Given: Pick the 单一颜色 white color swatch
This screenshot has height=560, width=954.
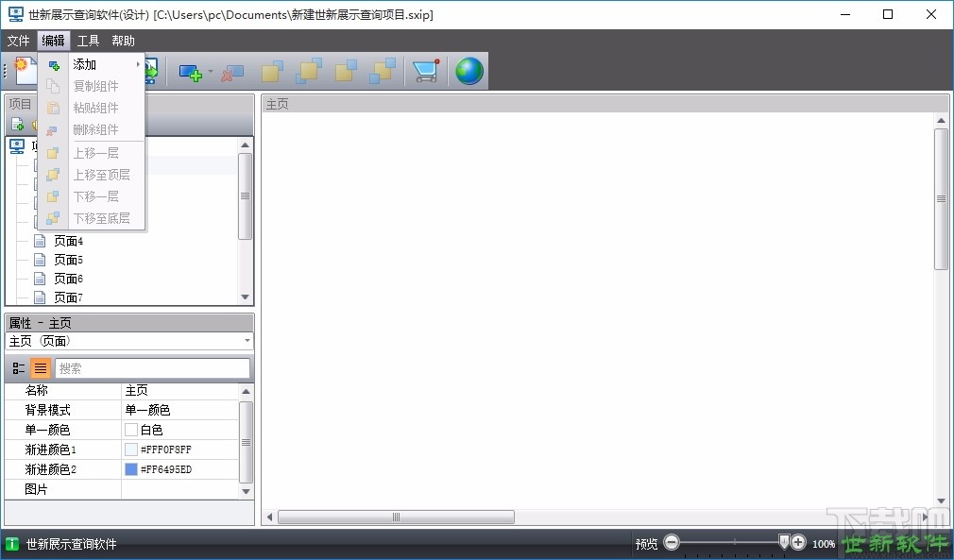Looking at the screenshot, I should pyautogui.click(x=130, y=430).
